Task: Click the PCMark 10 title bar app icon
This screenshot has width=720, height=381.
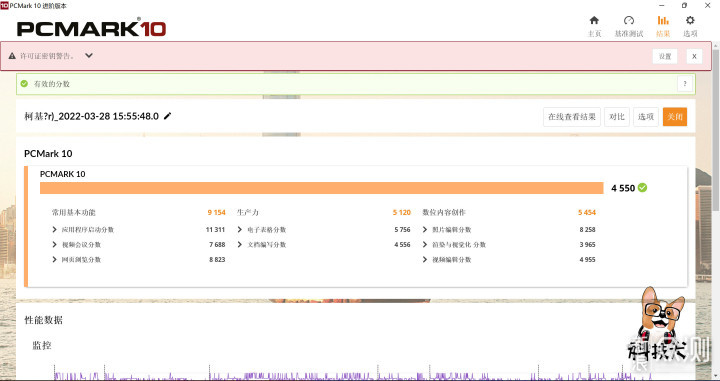Action: pos(4,5)
